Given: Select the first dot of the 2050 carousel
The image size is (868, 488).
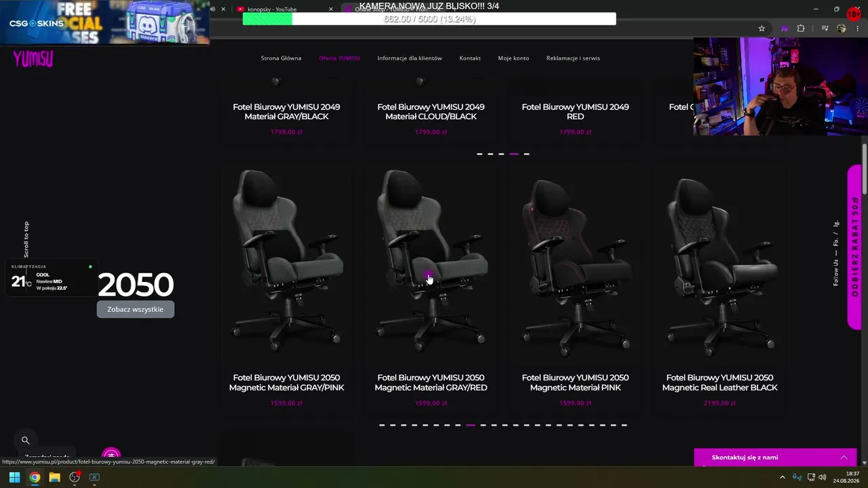Looking at the screenshot, I should [382, 425].
